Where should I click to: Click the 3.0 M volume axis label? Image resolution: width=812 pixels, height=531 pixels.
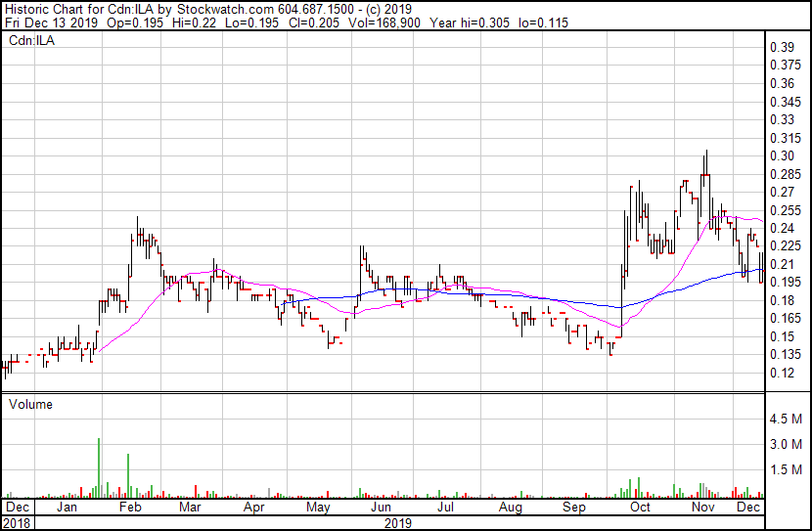(x=786, y=444)
